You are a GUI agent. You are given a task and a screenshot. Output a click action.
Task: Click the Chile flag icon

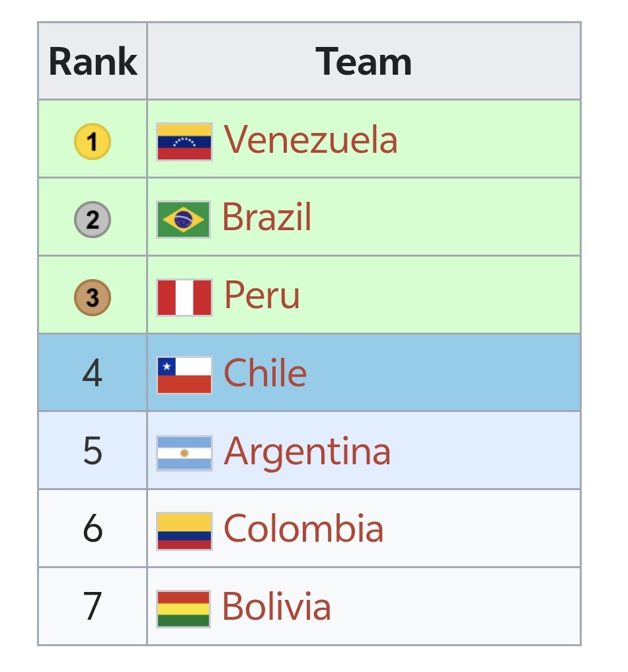tap(184, 376)
